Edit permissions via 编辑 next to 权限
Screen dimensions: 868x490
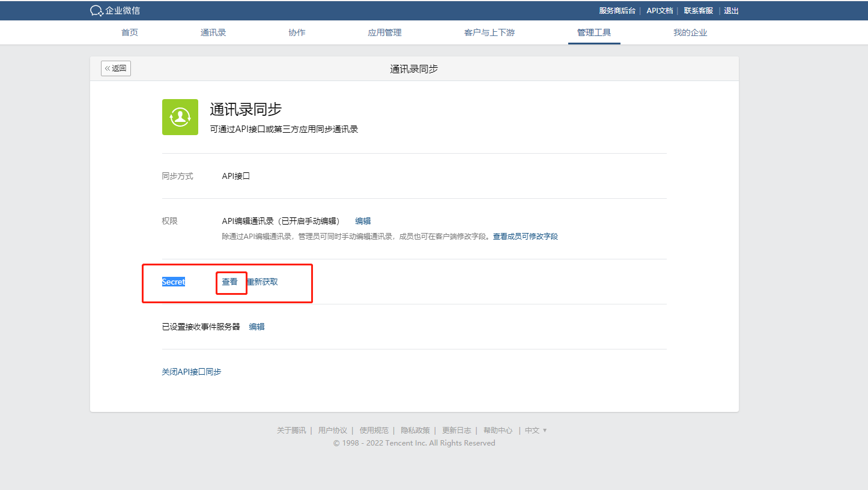coord(363,221)
